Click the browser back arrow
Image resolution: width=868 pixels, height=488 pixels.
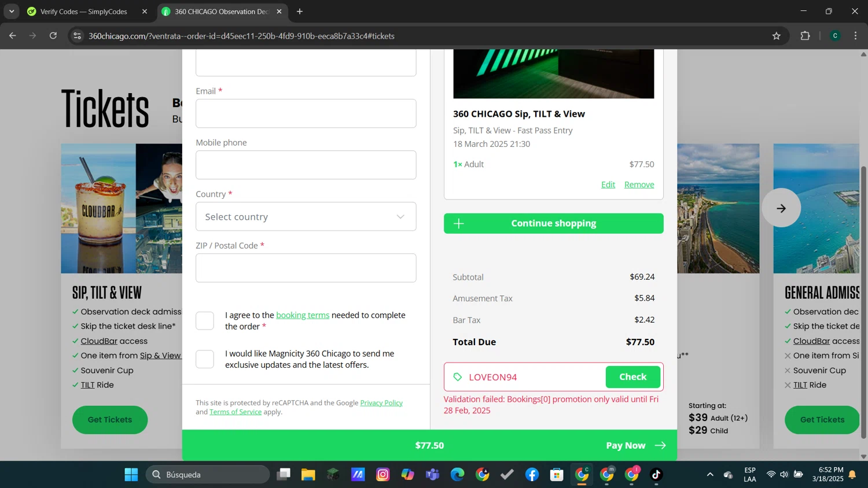point(13,36)
